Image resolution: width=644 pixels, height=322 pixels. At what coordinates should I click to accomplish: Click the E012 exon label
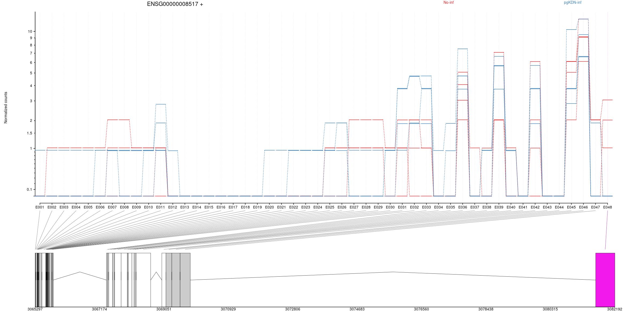pos(173,207)
